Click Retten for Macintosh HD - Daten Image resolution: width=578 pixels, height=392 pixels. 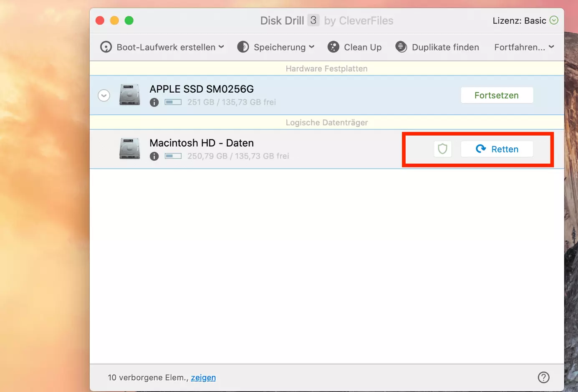pos(497,149)
